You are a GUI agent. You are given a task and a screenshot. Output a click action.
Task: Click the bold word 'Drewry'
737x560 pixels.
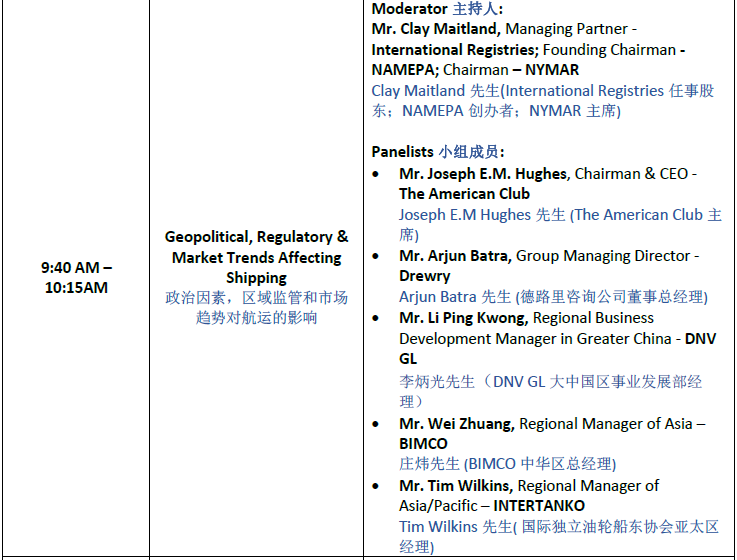(x=424, y=276)
